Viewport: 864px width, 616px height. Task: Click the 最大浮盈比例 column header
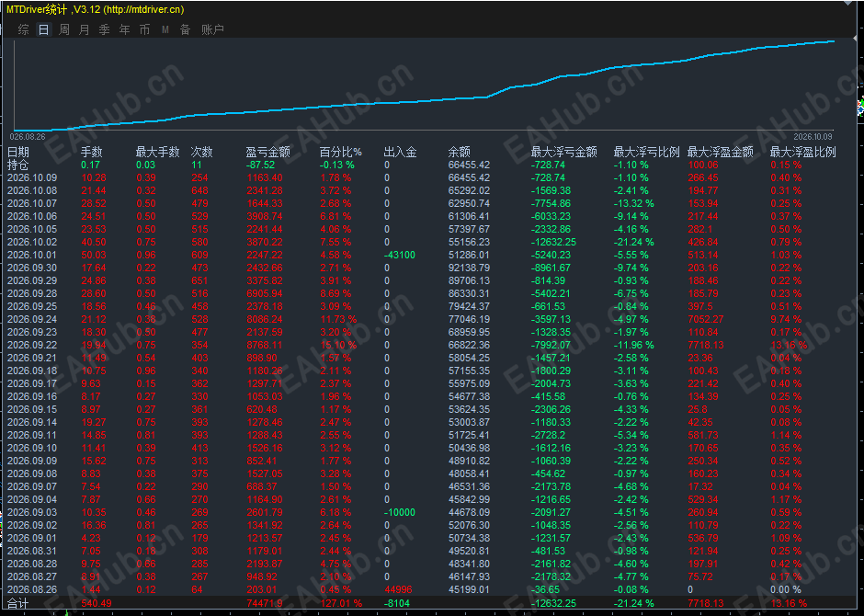802,152
